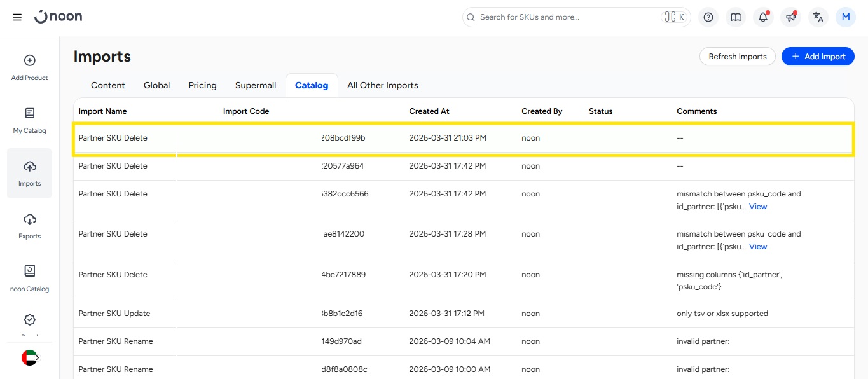The width and height of the screenshot is (868, 379).
Task: Click Add Product in sidebar
Action: click(x=29, y=67)
